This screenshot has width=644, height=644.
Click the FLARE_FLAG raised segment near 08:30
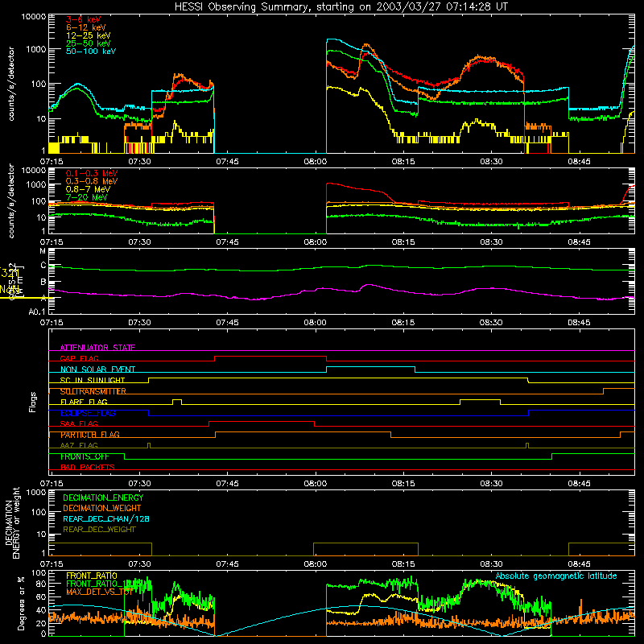point(480,399)
